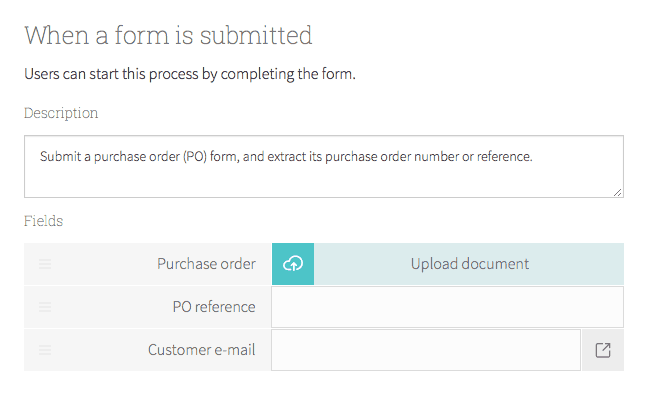Viewport: 648px width, 395px height.
Task: Click the PO reference input field
Action: (447, 307)
